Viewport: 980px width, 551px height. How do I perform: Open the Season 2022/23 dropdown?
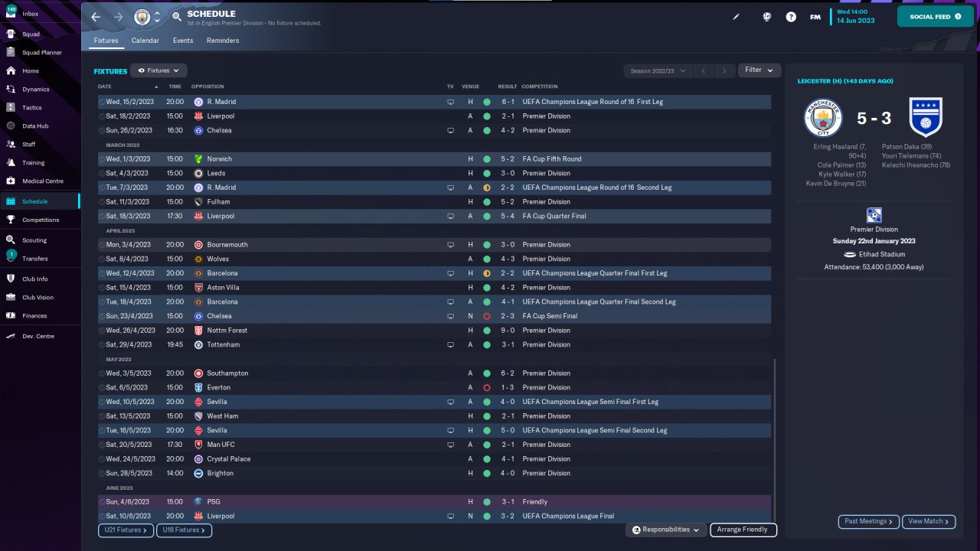(x=658, y=70)
